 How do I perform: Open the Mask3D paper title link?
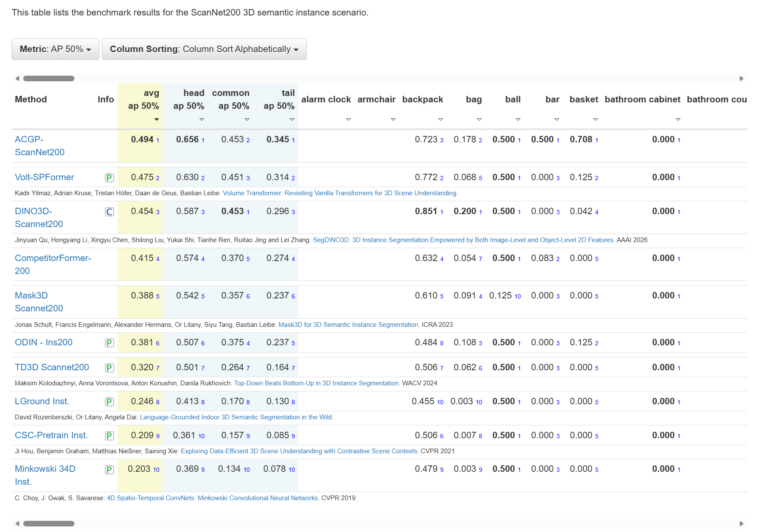point(349,325)
